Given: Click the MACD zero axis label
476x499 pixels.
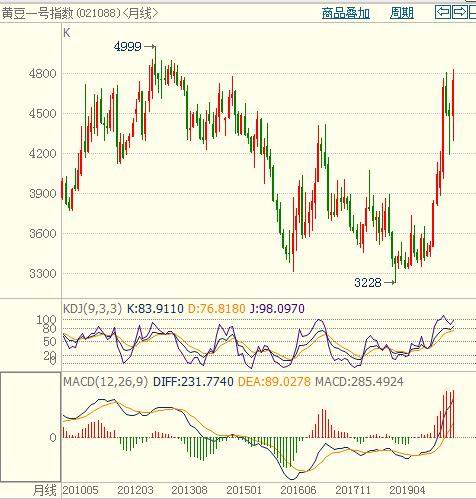Looking at the screenshot, I should [53, 438].
